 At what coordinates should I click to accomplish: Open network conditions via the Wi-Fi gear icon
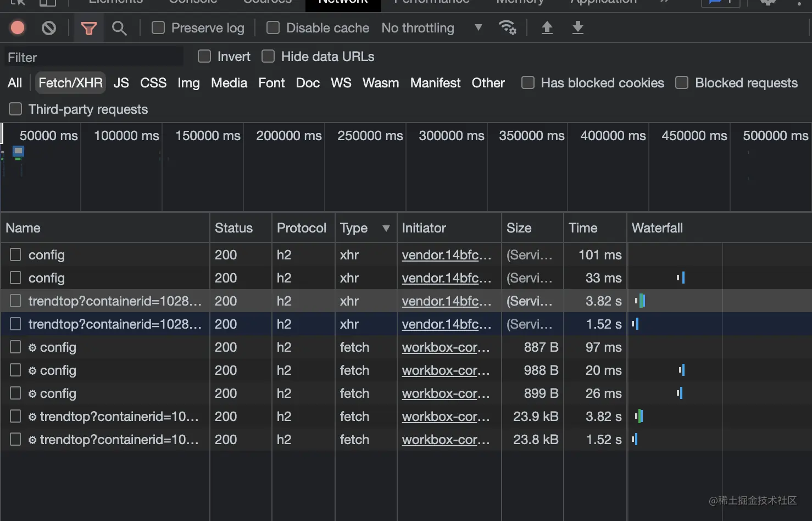pos(507,27)
